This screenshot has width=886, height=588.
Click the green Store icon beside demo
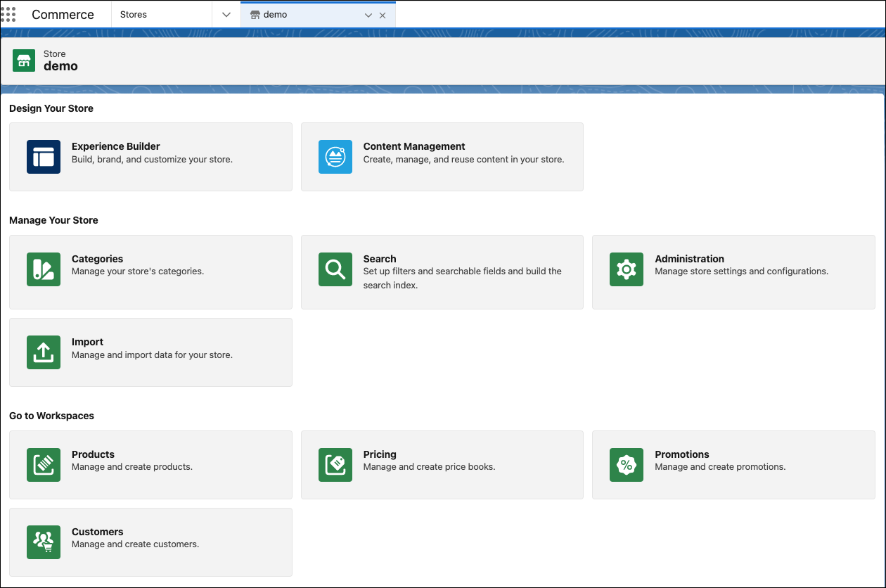point(24,60)
